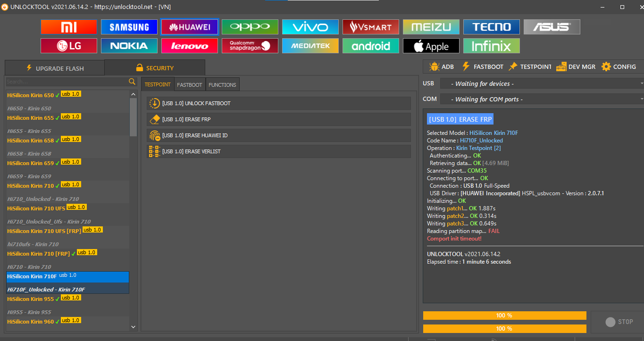Click the Comport init timeout error message

coord(454,239)
